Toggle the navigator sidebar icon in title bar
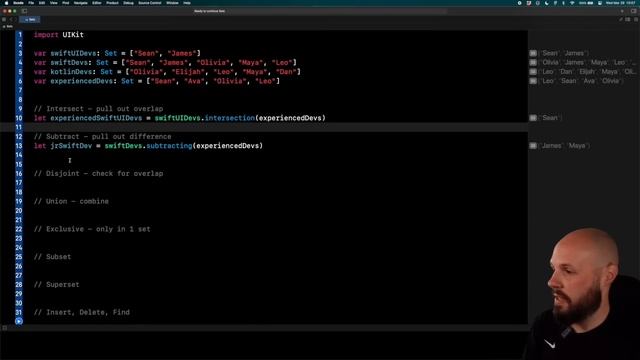This screenshot has height=360, width=640. 24,11
